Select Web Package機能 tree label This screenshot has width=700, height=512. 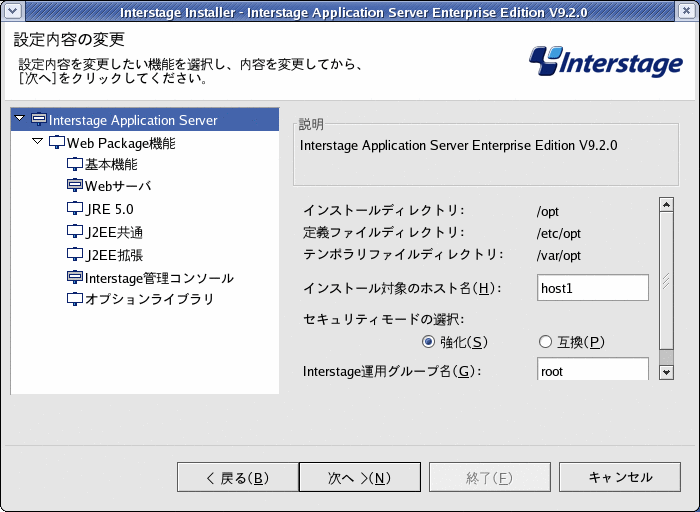coord(121,143)
